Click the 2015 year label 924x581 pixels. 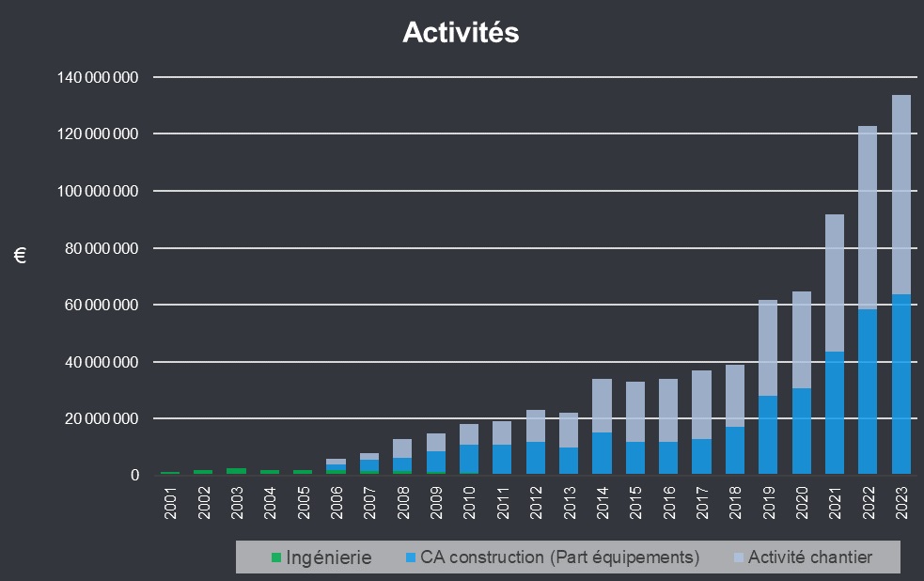pyautogui.click(x=635, y=503)
